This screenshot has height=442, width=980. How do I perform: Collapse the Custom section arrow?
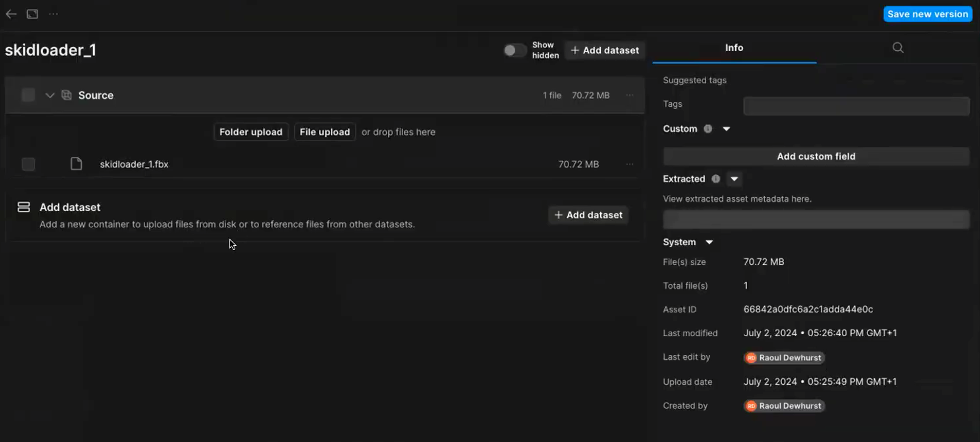click(x=726, y=129)
